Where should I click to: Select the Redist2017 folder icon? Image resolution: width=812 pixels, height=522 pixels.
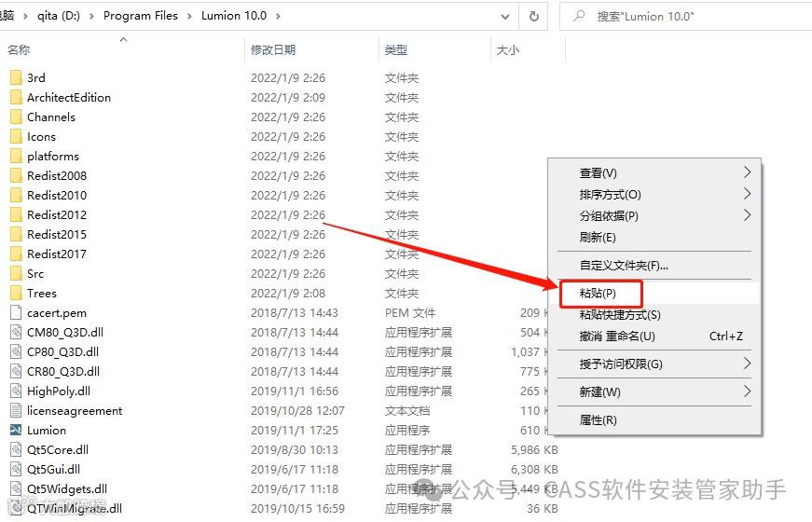[16, 254]
